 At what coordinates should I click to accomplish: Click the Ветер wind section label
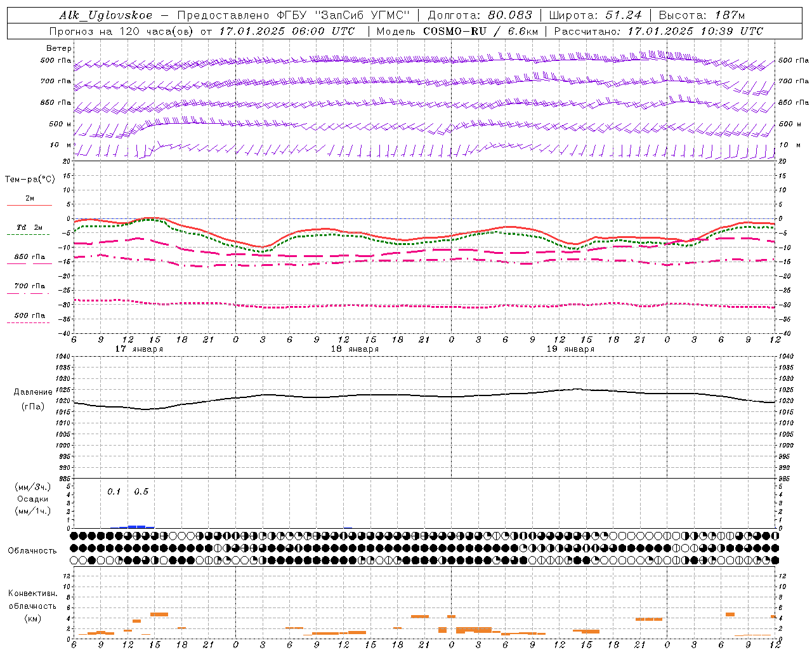(58, 48)
